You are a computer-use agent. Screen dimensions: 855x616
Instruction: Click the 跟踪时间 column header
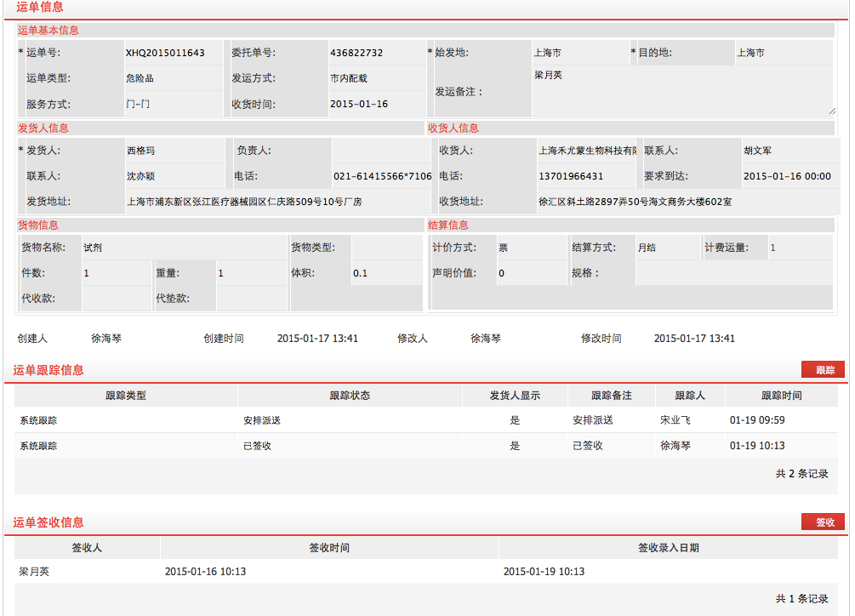click(x=780, y=396)
